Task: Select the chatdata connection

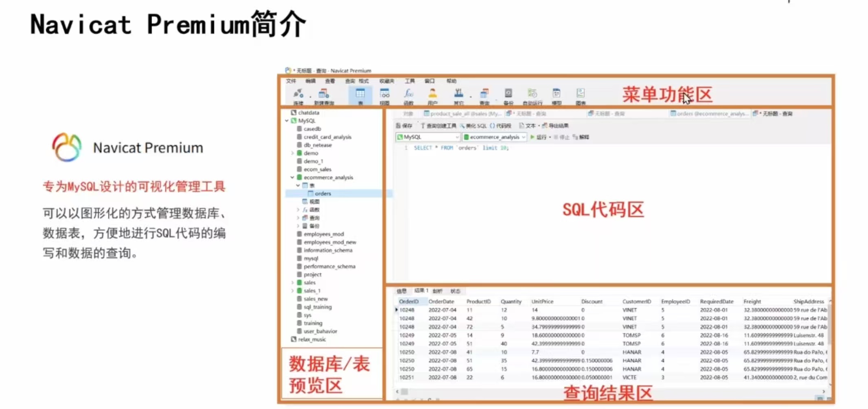Action: [x=305, y=113]
